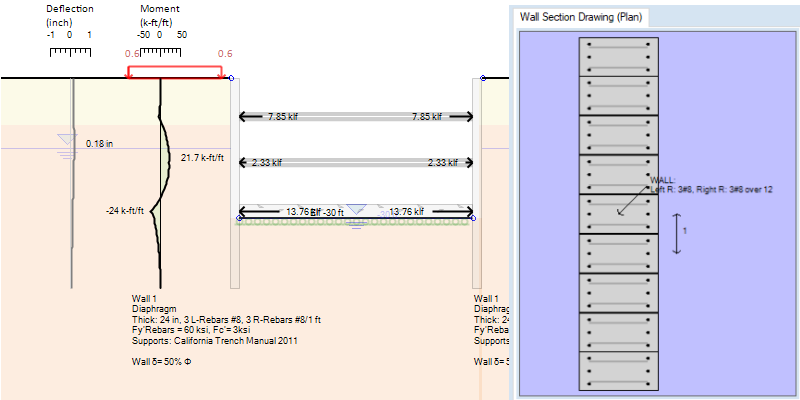The width and height of the screenshot is (800, 400).
Task: Click the 0.18 in deflection value
Action: pyautogui.click(x=99, y=144)
